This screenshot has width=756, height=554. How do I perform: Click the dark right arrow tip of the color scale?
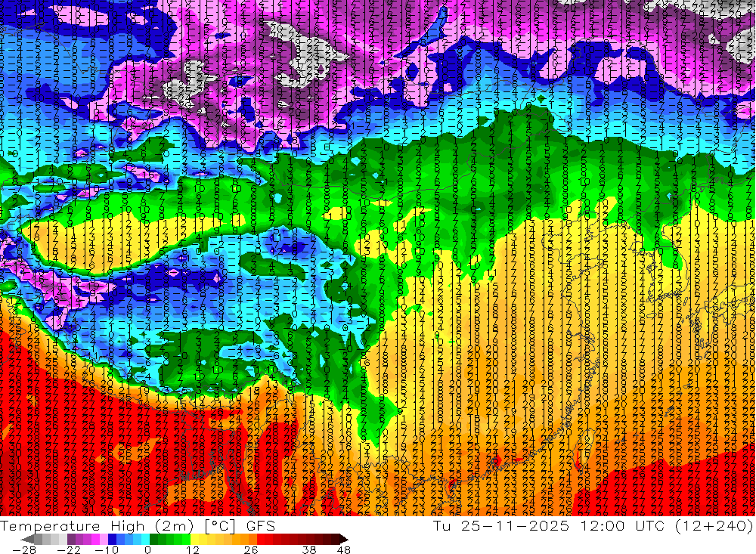pyautogui.click(x=342, y=539)
